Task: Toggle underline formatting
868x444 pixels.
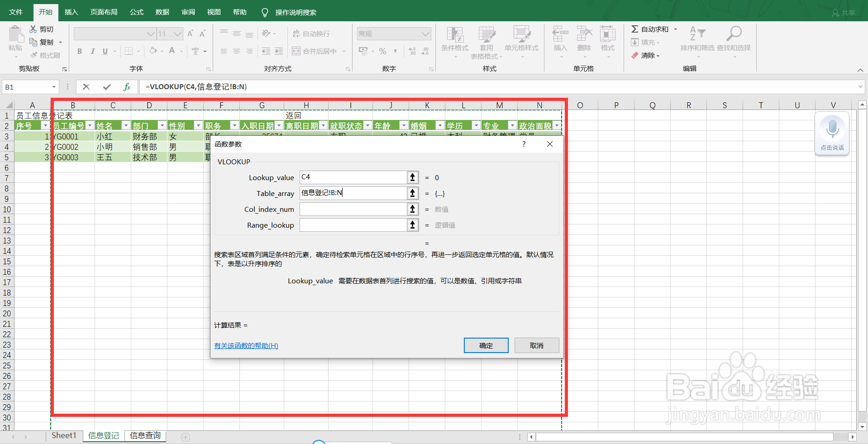Action: pyautogui.click(x=105, y=51)
